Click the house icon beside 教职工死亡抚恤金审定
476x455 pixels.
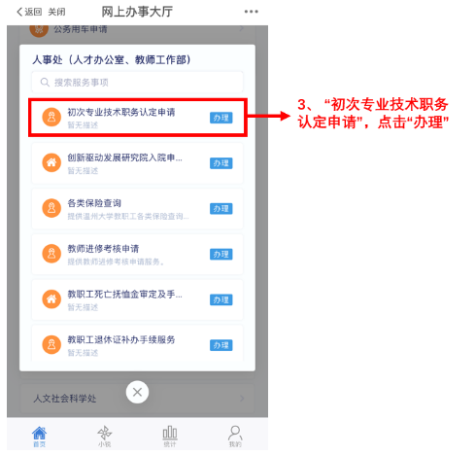tap(51, 299)
